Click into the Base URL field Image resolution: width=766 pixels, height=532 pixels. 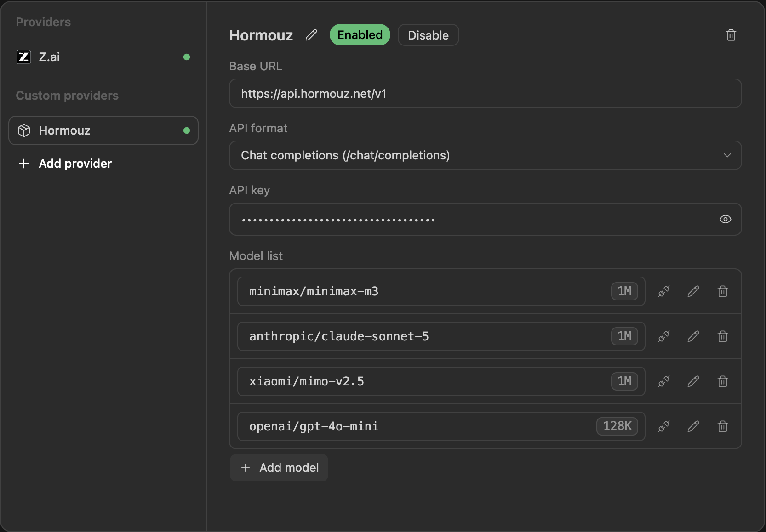pyautogui.click(x=486, y=93)
